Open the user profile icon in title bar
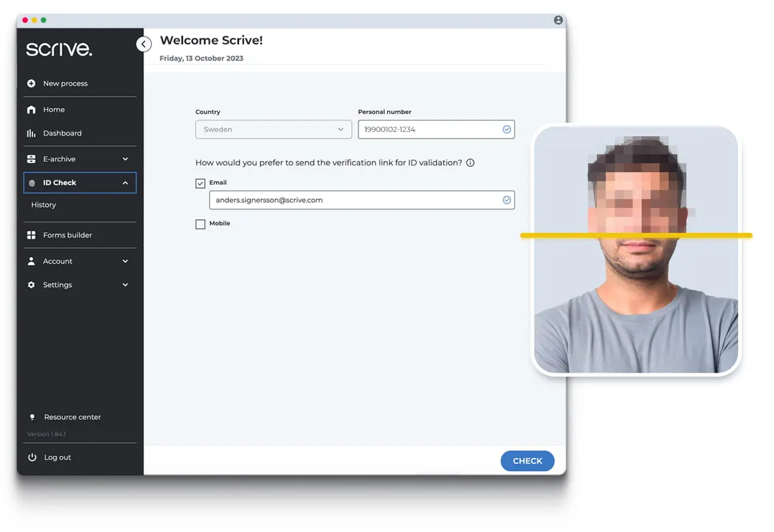The image size is (774, 532). 558,20
